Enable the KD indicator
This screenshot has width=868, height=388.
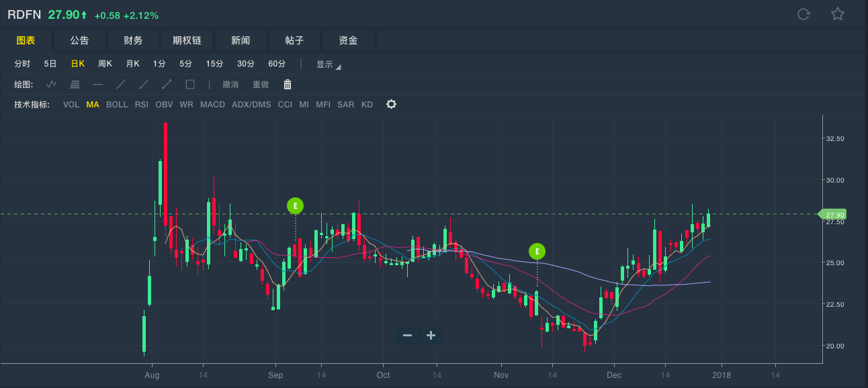[x=367, y=105]
